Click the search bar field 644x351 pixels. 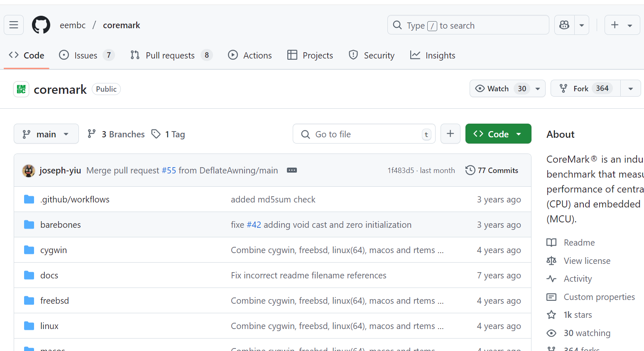(468, 25)
